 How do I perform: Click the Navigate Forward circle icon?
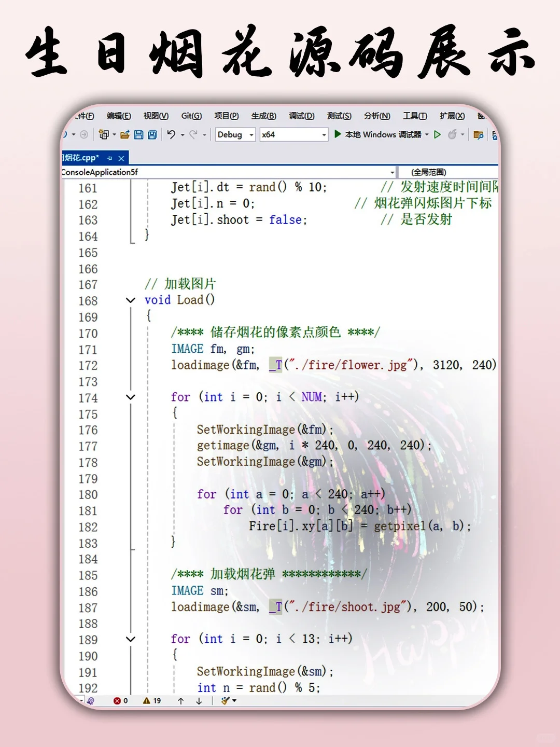coord(83,135)
